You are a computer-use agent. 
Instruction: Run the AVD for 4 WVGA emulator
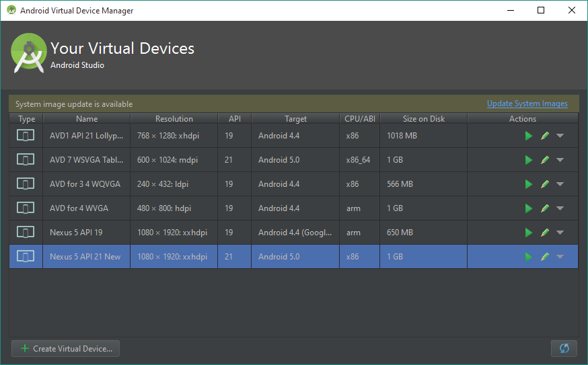click(529, 208)
